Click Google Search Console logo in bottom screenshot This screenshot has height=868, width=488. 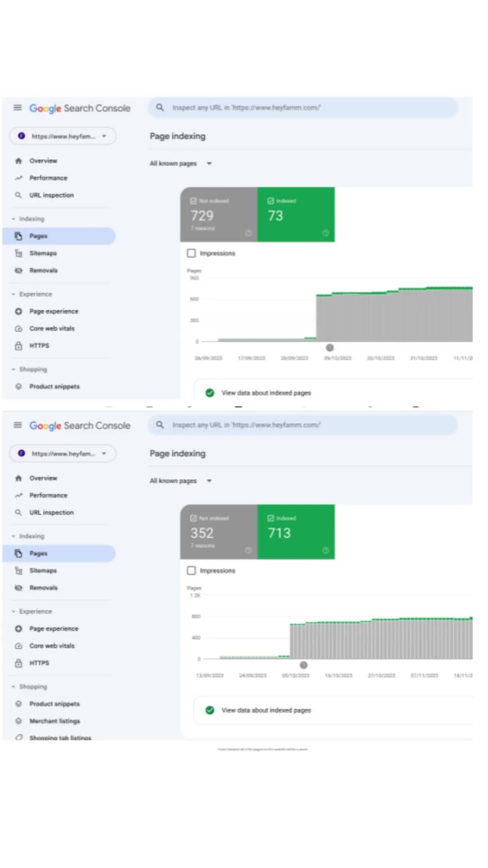tap(80, 425)
